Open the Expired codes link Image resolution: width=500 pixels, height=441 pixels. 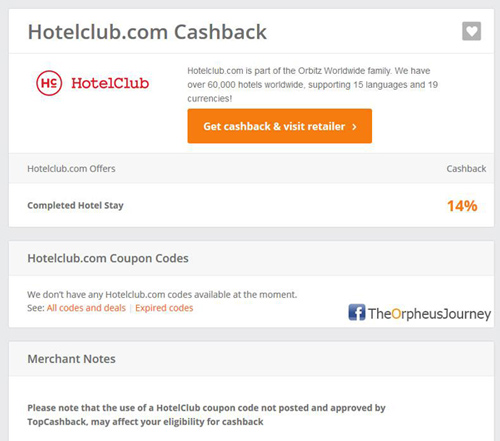point(164,308)
